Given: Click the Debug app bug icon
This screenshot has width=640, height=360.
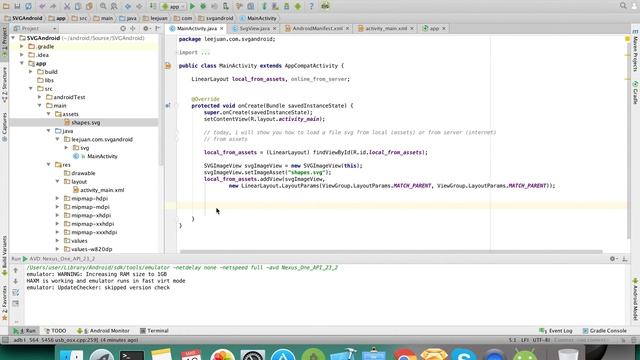Looking at the screenshot, I should pos(203,6).
